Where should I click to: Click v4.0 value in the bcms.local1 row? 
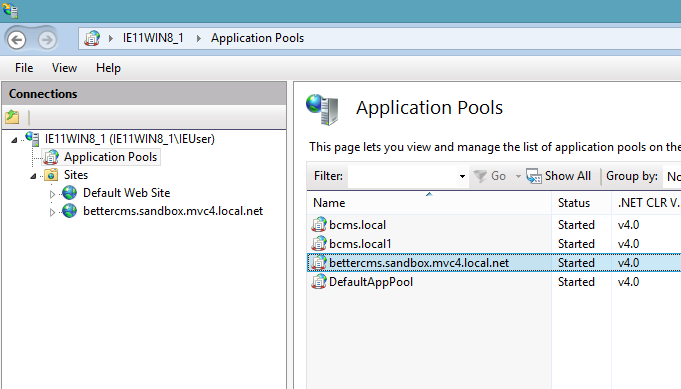(628, 244)
